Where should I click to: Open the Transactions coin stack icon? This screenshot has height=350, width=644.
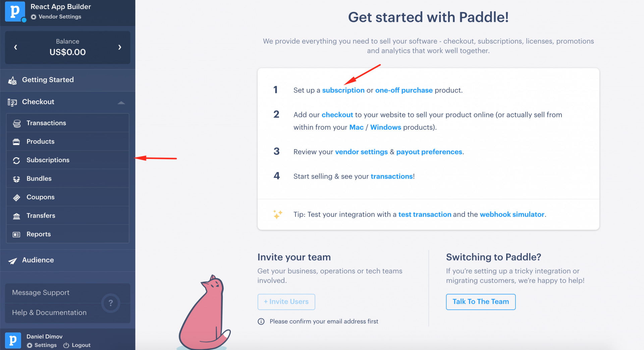[x=17, y=124]
